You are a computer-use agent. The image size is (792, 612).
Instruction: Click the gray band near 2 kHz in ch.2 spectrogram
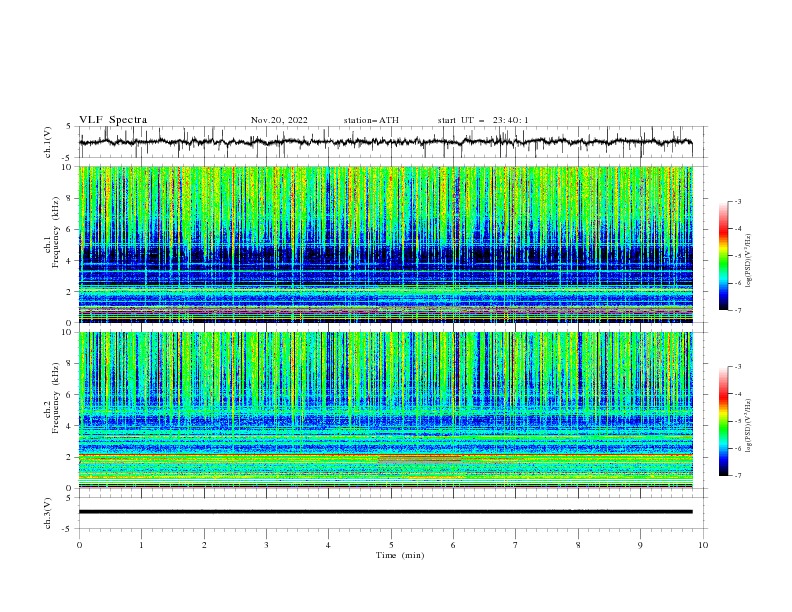[x=420, y=460]
